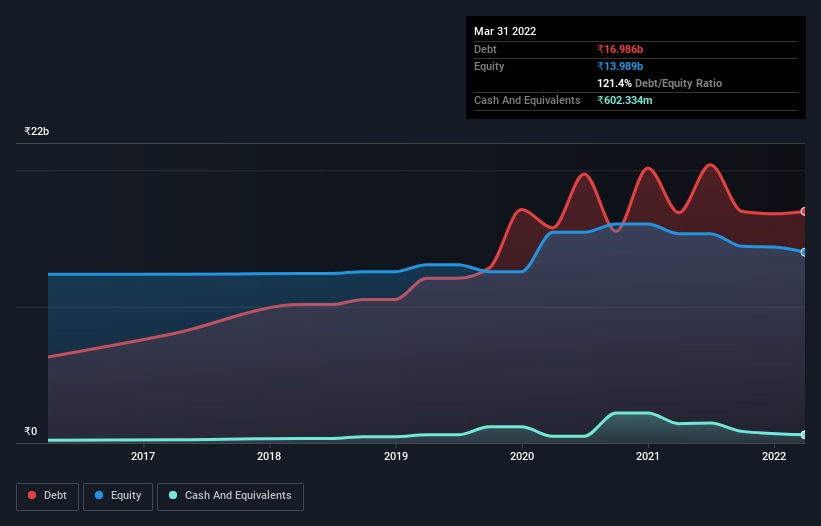Click the ₹22b y-axis label
Image resolution: width=821 pixels, height=526 pixels.
37,131
